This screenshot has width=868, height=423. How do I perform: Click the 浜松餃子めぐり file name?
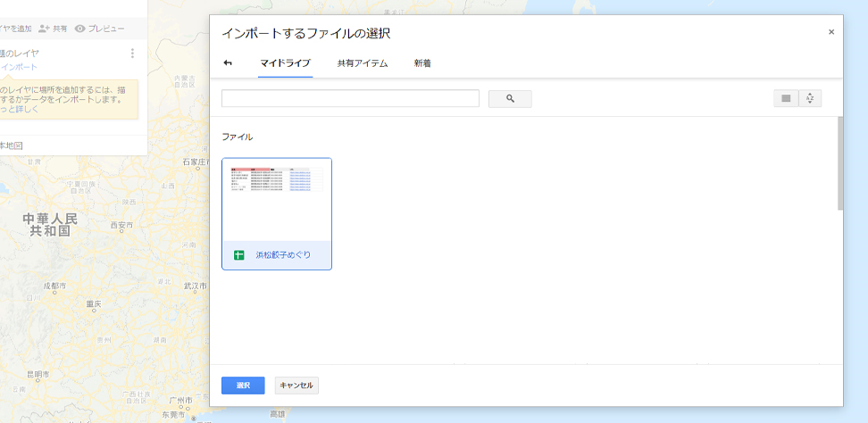pos(283,255)
